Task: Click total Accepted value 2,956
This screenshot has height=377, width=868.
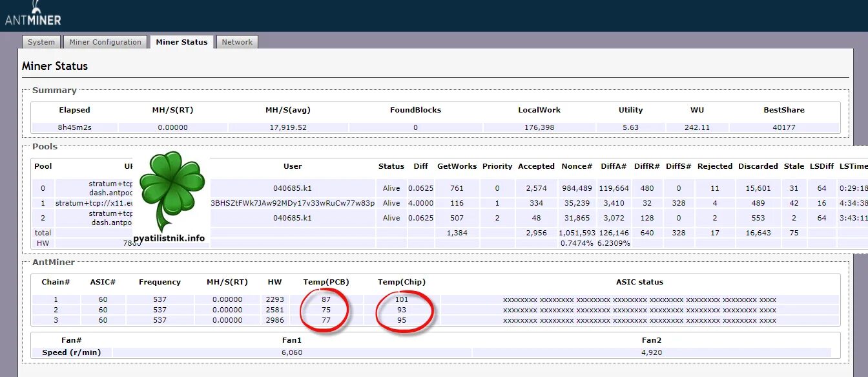Action: coord(536,233)
